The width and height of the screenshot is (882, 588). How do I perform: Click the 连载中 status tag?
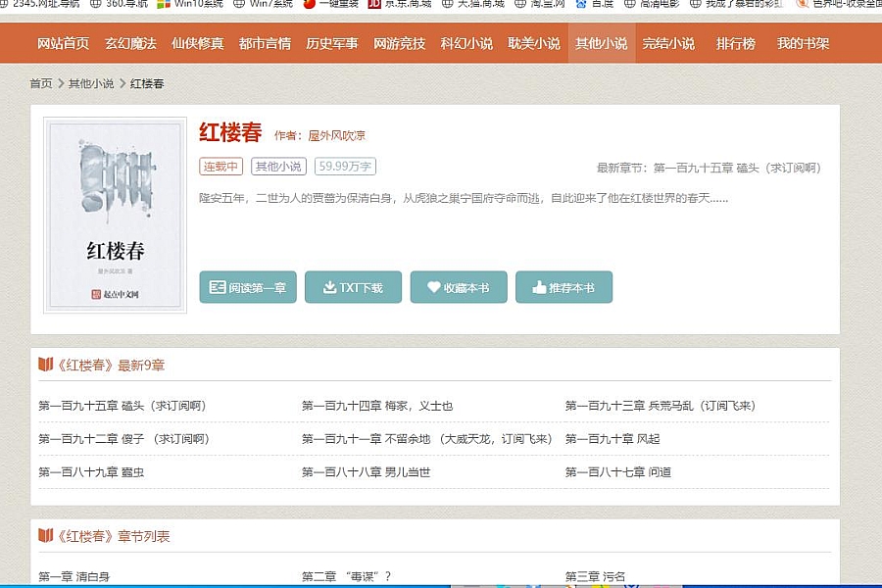(221, 167)
